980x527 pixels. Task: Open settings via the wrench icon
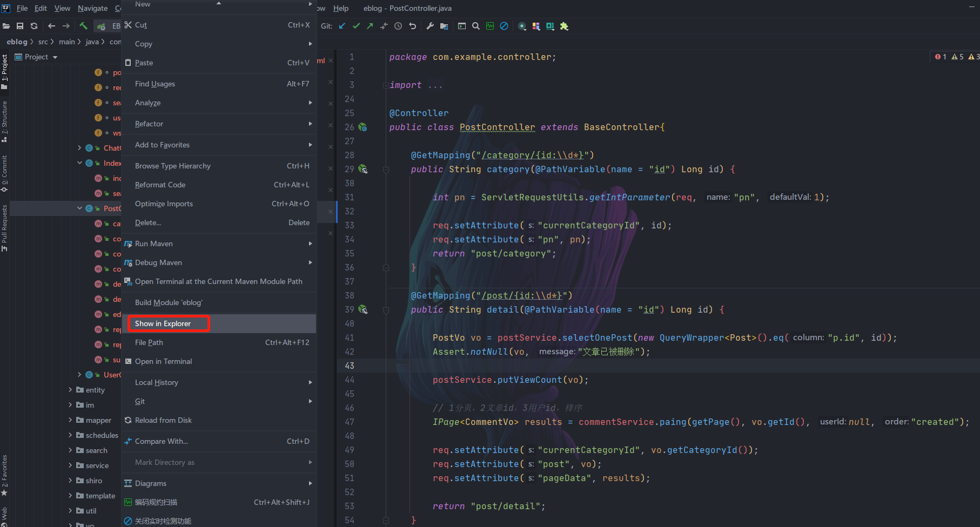[x=430, y=26]
